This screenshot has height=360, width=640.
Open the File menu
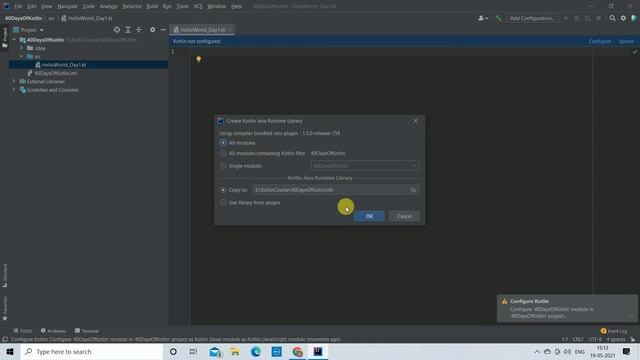pos(18,6)
